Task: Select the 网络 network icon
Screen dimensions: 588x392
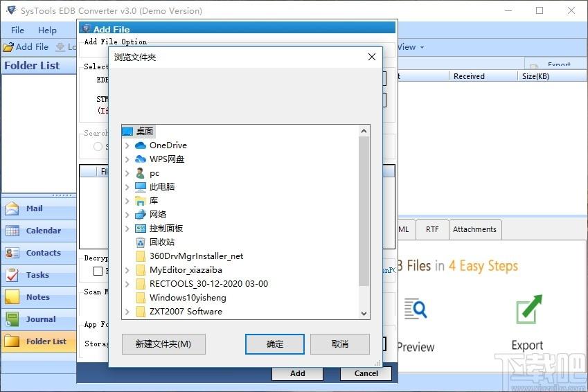Action: 141,215
